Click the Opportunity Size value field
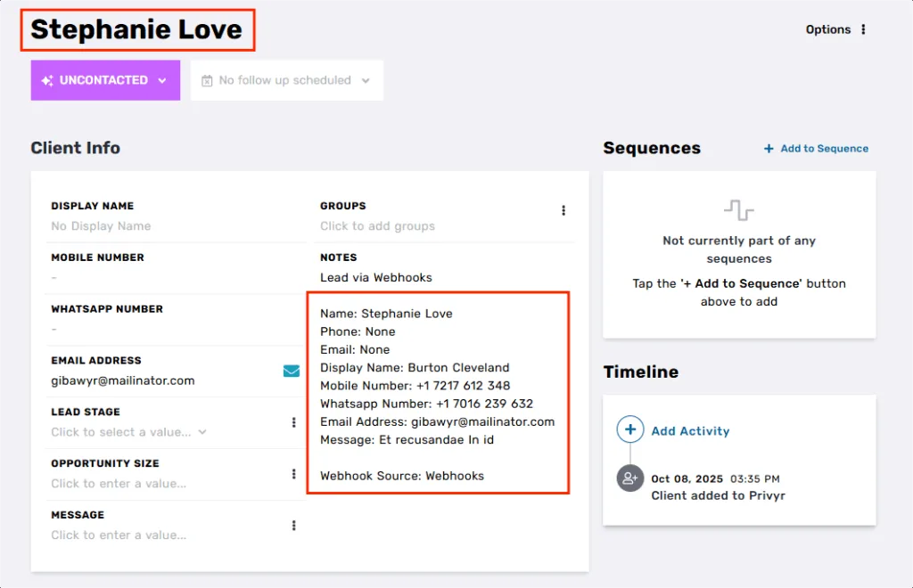 coord(119,484)
